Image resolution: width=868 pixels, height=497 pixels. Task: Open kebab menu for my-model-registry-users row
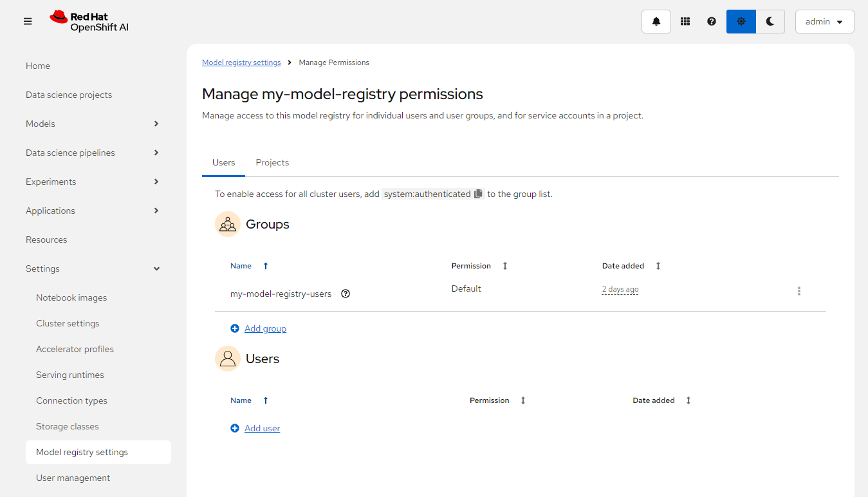click(799, 291)
